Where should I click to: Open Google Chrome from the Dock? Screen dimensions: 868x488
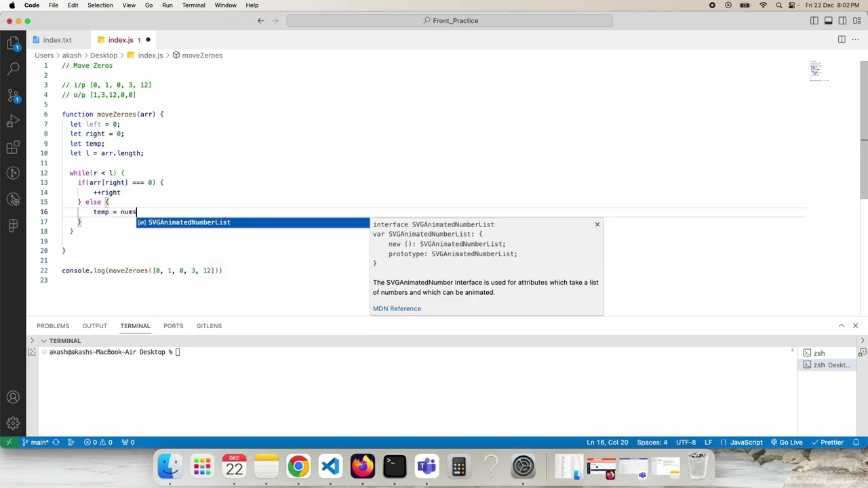pos(298,466)
